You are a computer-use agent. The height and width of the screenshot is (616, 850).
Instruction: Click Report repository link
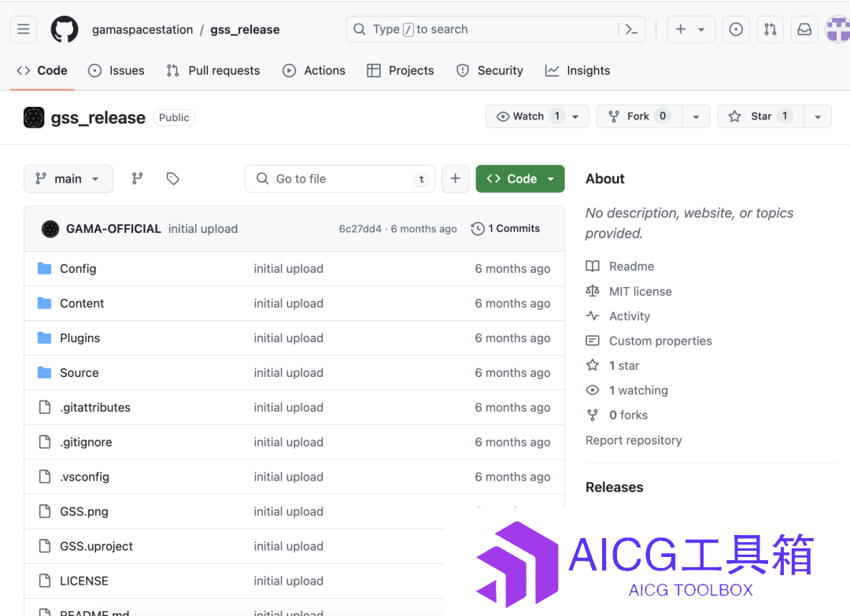click(634, 440)
